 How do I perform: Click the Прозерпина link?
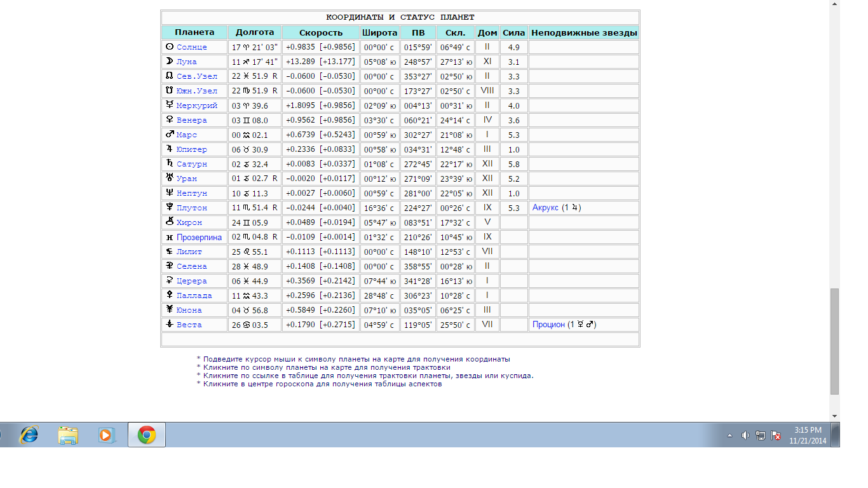tap(200, 237)
